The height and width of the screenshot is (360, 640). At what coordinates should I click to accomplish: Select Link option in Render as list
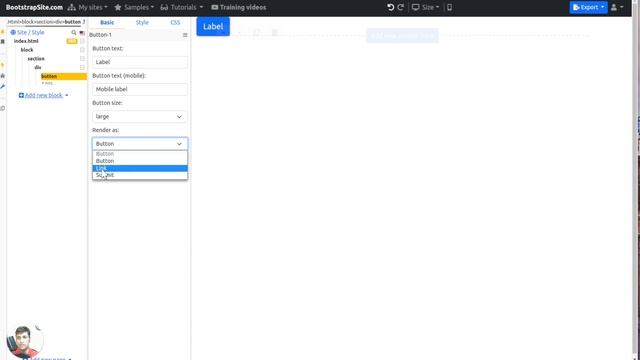[140, 168]
